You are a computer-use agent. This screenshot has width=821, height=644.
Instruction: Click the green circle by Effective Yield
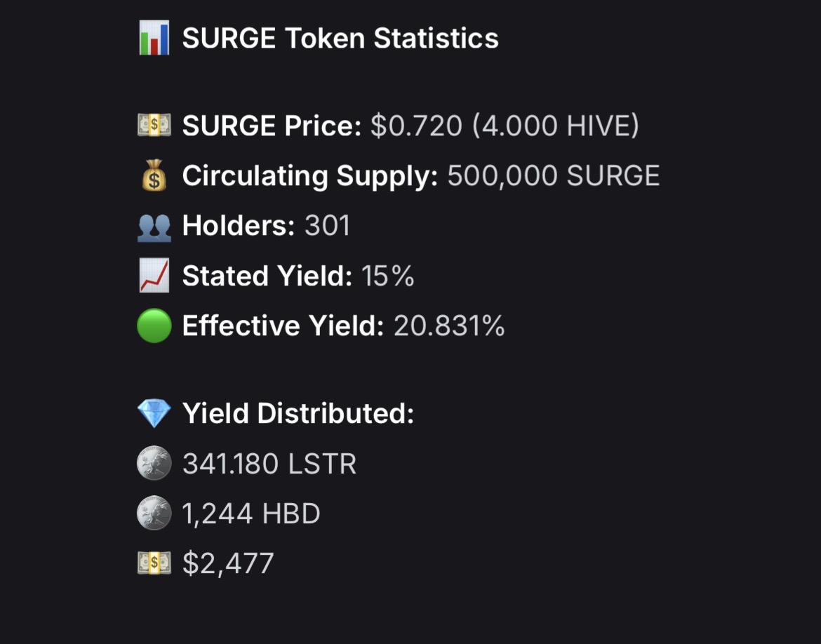point(154,327)
